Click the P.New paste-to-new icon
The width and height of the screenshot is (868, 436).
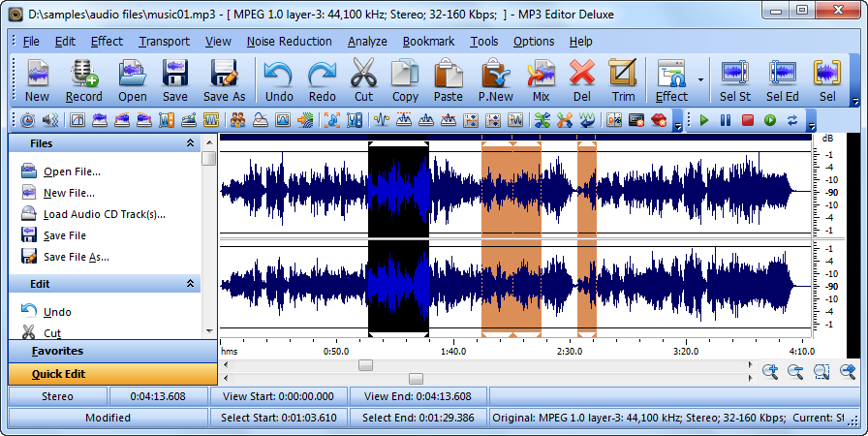pyautogui.click(x=495, y=74)
